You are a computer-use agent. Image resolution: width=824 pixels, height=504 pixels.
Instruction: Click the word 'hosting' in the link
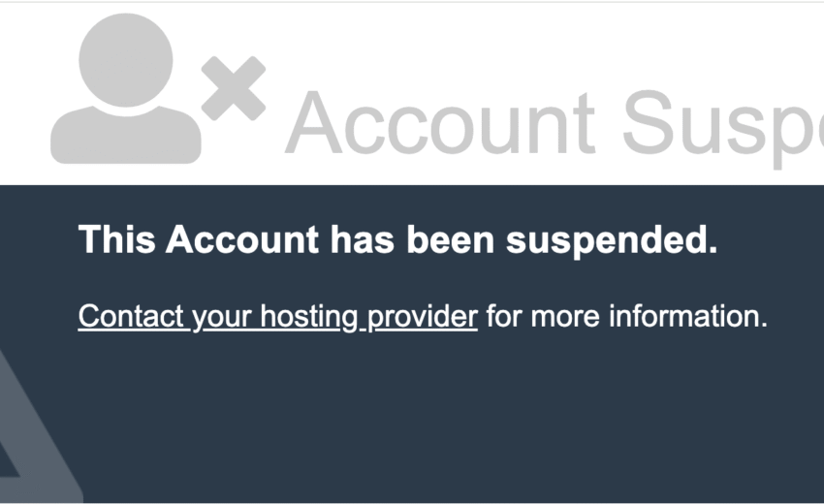pyautogui.click(x=309, y=317)
